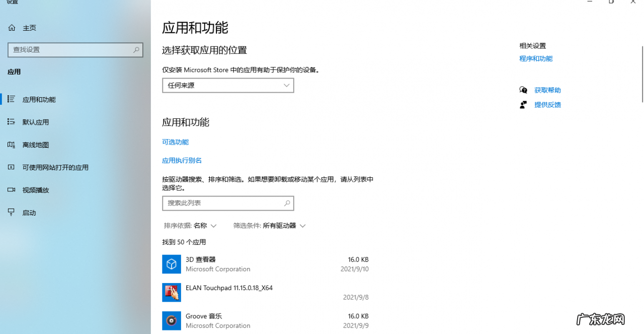The image size is (644, 334).
Task: Select the 3D 查看器 app icon
Action: point(171,264)
